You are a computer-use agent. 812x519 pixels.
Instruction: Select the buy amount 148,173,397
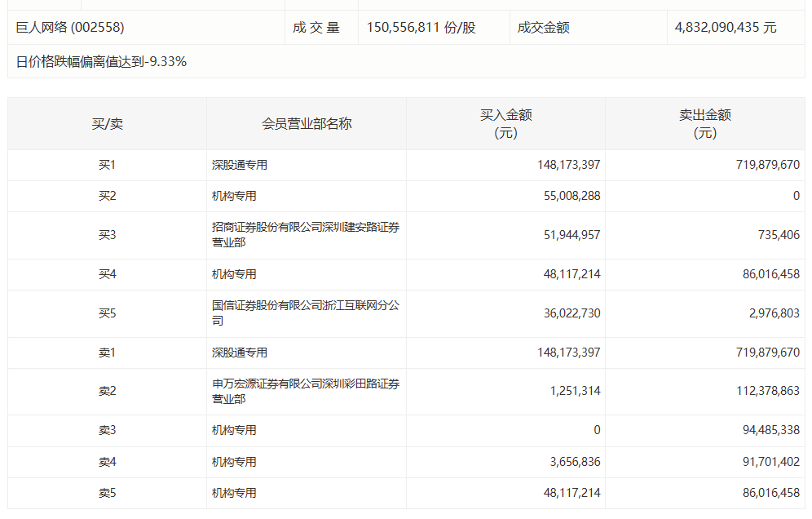click(x=569, y=164)
